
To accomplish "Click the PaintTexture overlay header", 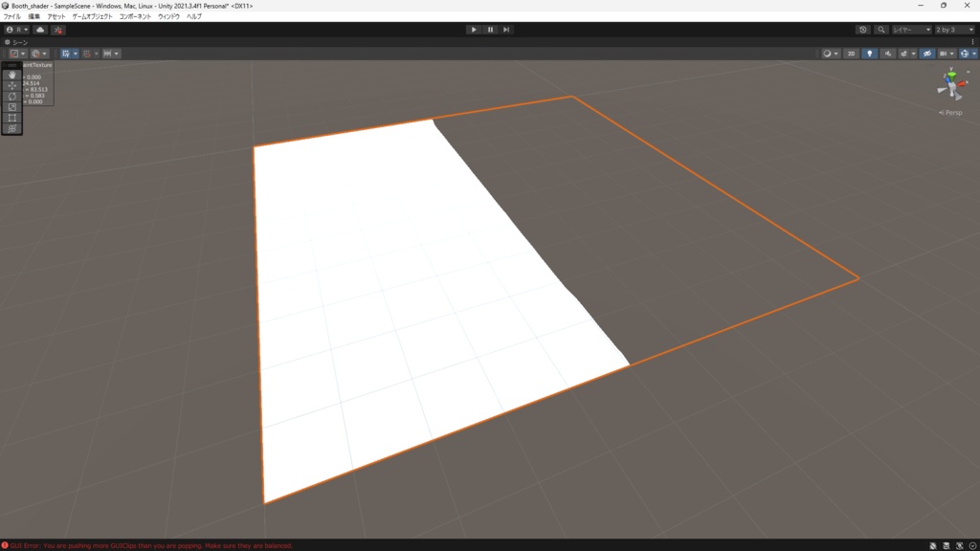I will (37, 65).
